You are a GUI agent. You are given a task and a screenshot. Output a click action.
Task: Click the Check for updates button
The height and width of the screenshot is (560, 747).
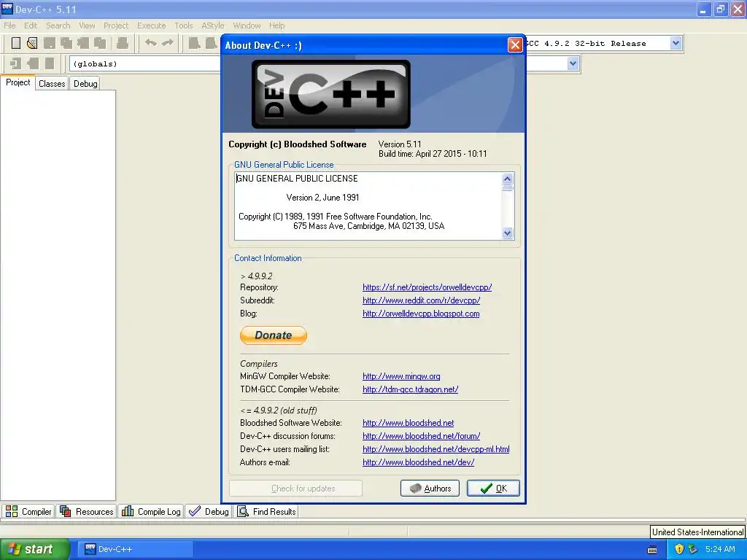[295, 488]
